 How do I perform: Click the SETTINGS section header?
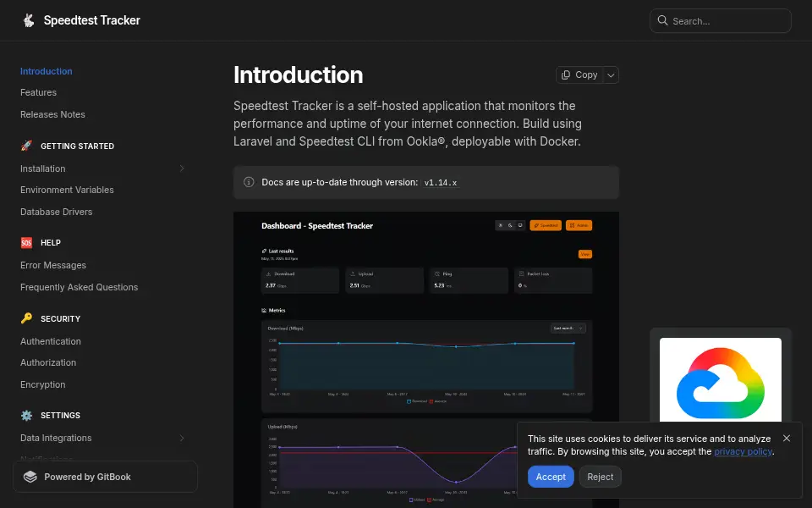pyautogui.click(x=60, y=416)
